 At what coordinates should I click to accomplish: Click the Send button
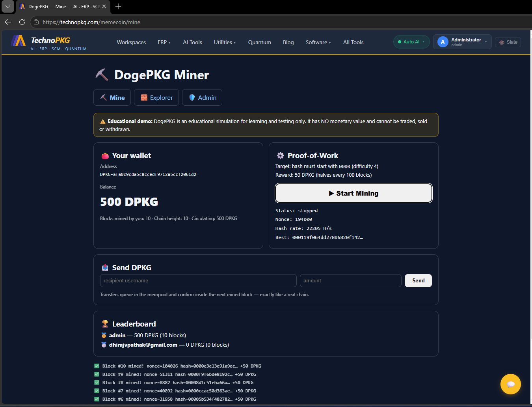[418, 280]
